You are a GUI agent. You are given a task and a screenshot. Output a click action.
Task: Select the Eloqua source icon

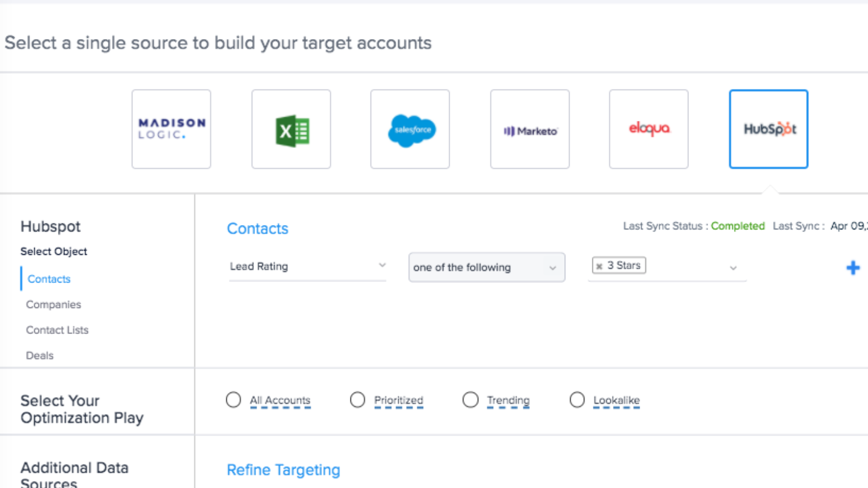point(649,129)
